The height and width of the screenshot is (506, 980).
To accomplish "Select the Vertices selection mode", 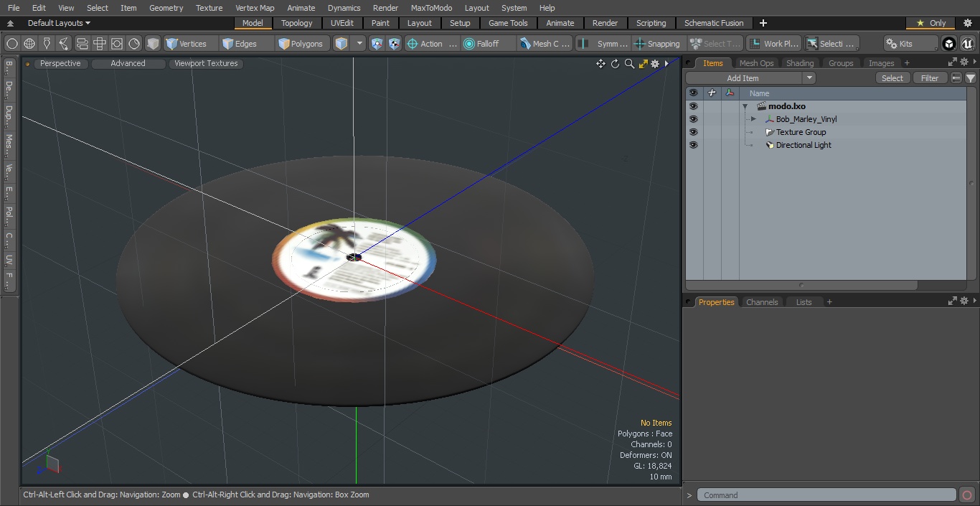I will pos(190,44).
